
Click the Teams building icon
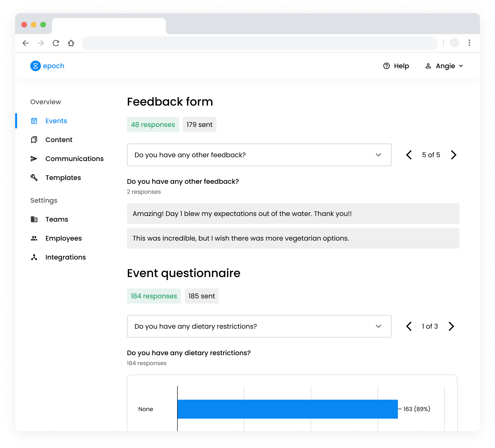[34, 219]
